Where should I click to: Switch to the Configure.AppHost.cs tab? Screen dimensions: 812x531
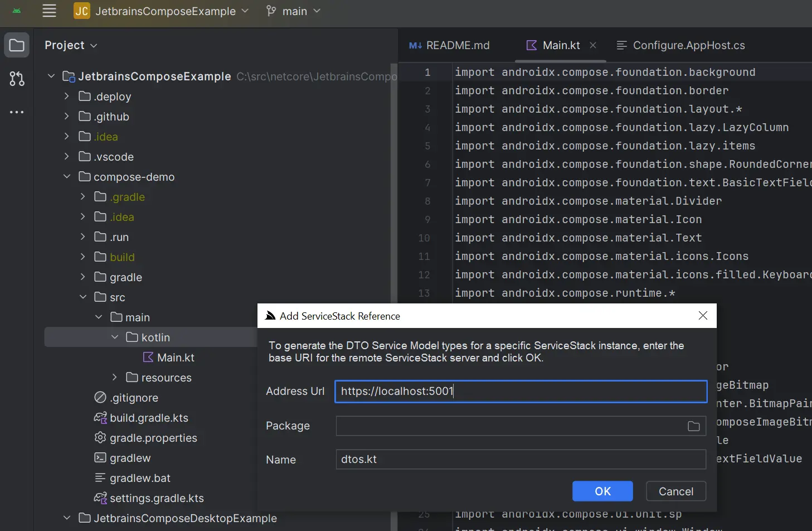(x=680, y=45)
